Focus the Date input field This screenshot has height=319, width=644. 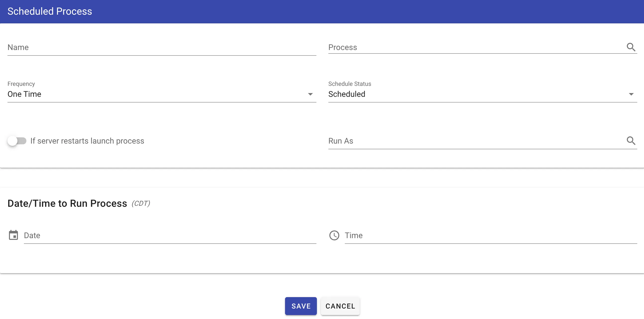[x=170, y=235]
